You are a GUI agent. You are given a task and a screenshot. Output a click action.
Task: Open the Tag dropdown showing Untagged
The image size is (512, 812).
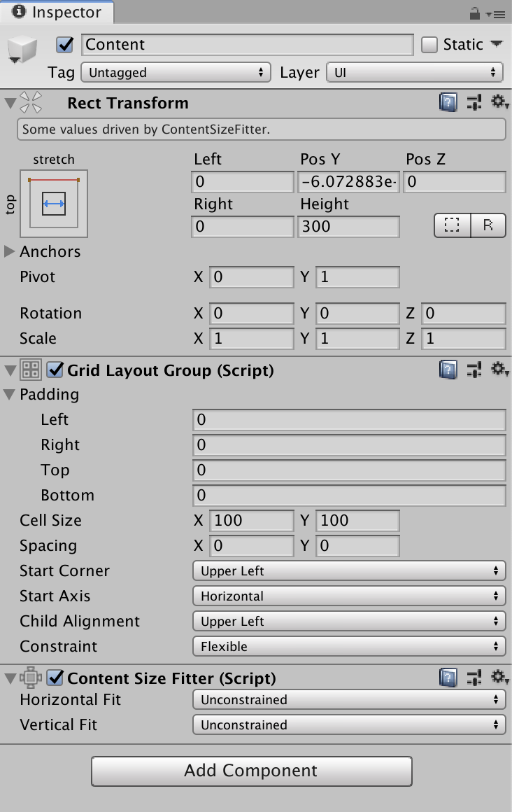click(x=176, y=72)
